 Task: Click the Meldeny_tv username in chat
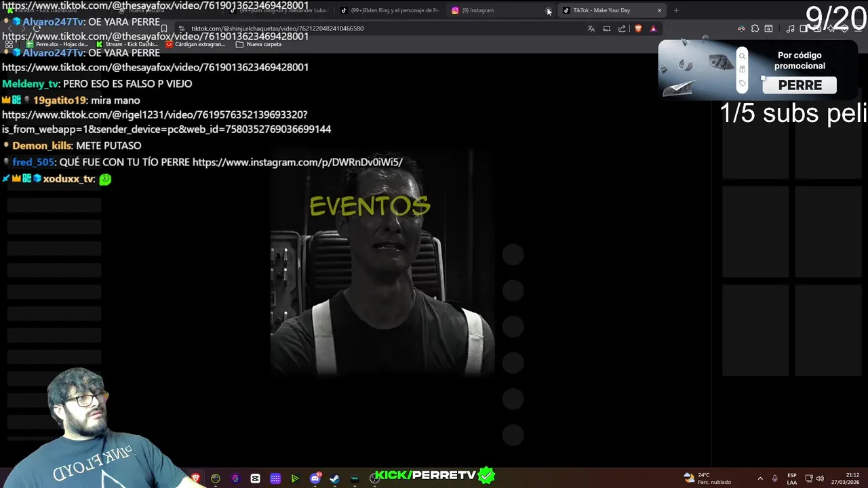(31, 83)
